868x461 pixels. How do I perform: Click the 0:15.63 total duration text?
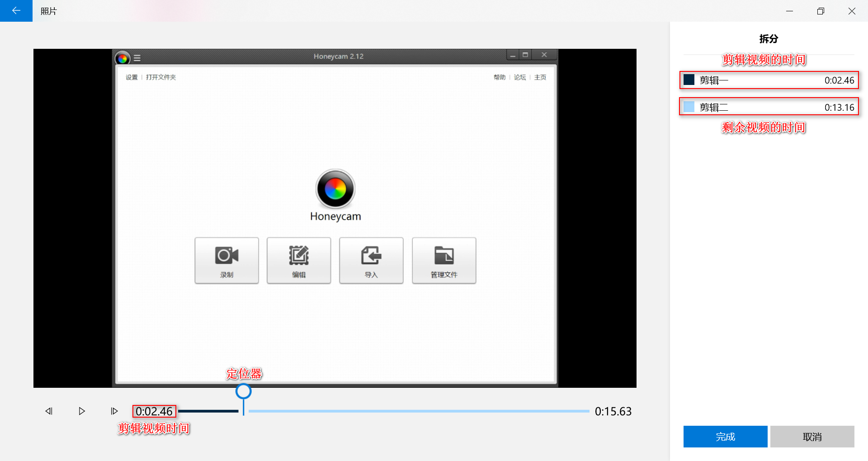[613, 411]
